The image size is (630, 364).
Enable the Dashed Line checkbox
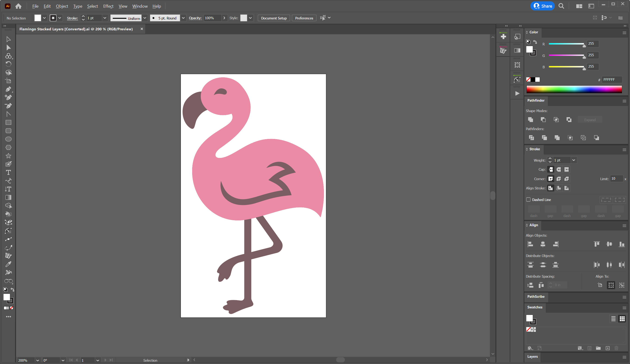[528, 200]
